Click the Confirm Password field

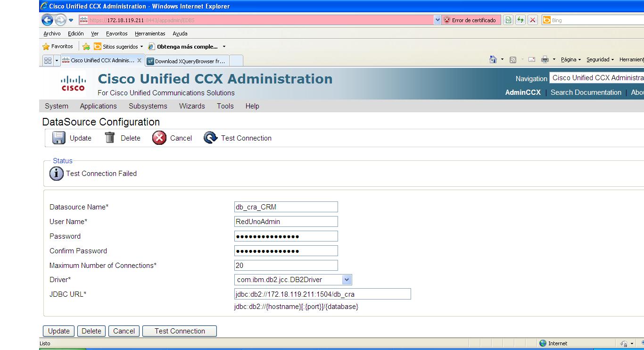[286, 251]
